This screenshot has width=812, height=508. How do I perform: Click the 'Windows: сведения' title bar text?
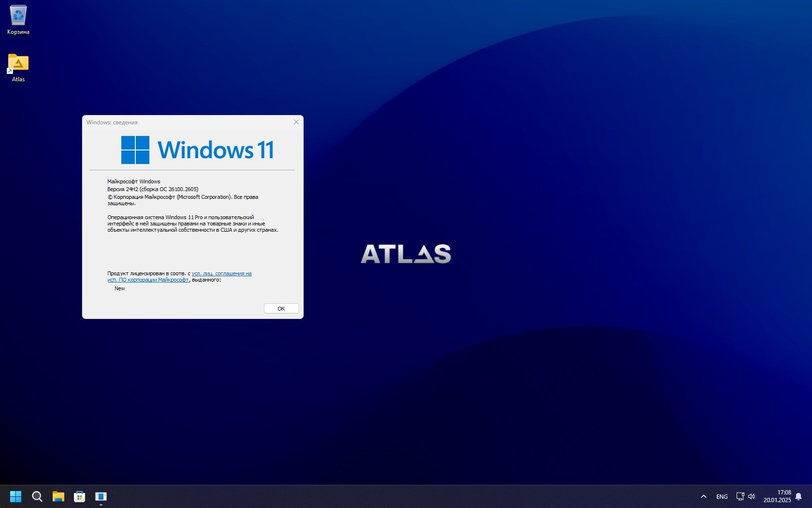112,122
